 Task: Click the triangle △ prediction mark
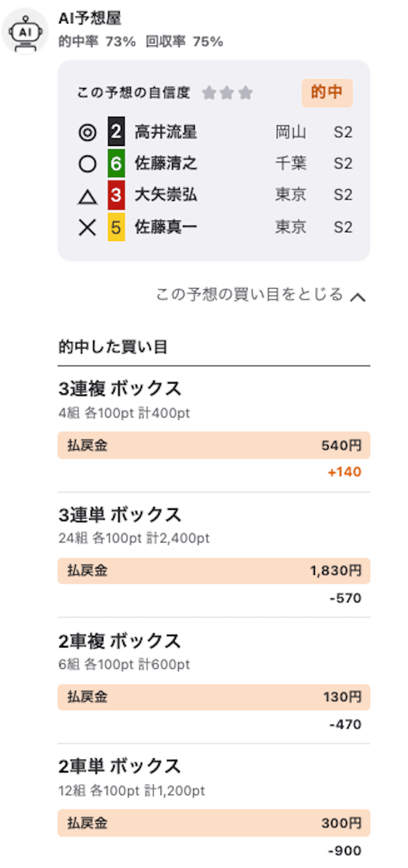(x=87, y=196)
